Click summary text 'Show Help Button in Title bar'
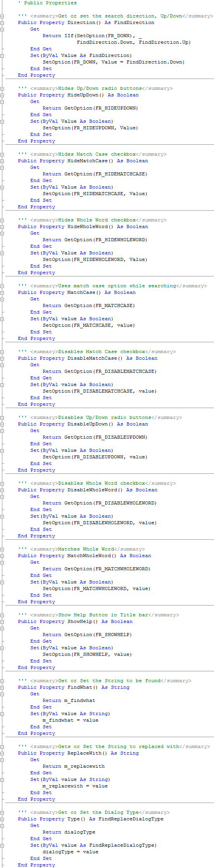 (103, 615)
